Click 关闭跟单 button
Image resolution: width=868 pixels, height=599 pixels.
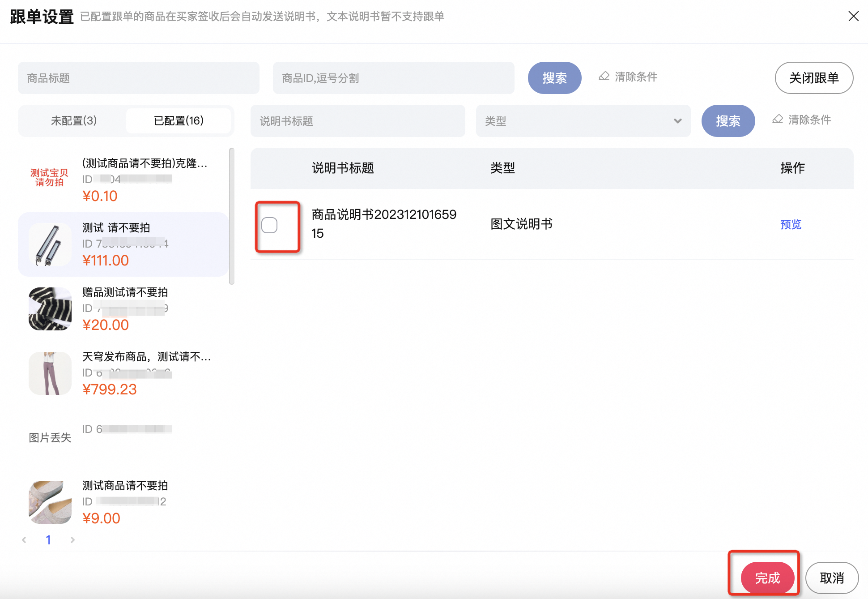pyautogui.click(x=814, y=78)
